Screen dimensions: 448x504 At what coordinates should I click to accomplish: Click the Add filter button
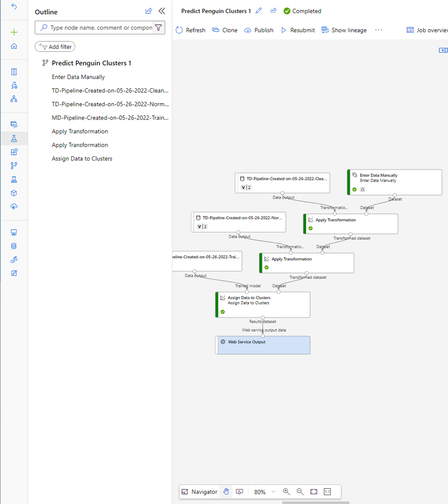tap(55, 47)
